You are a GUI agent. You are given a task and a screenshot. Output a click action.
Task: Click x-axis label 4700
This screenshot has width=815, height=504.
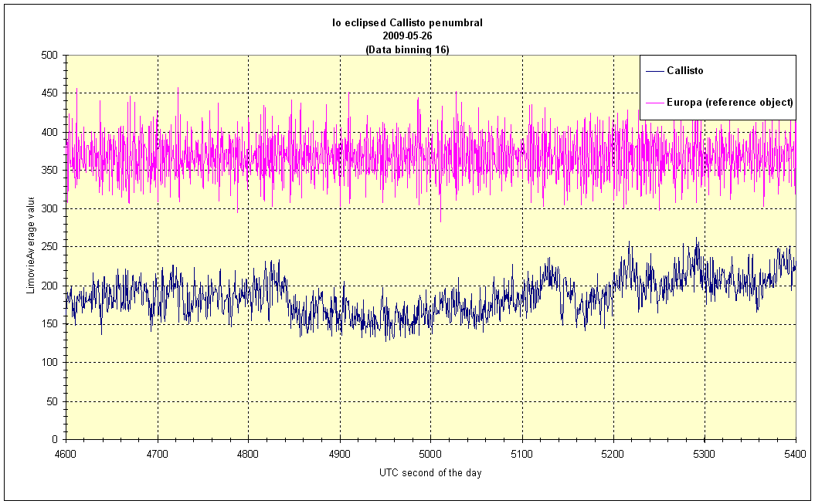pyautogui.click(x=158, y=454)
